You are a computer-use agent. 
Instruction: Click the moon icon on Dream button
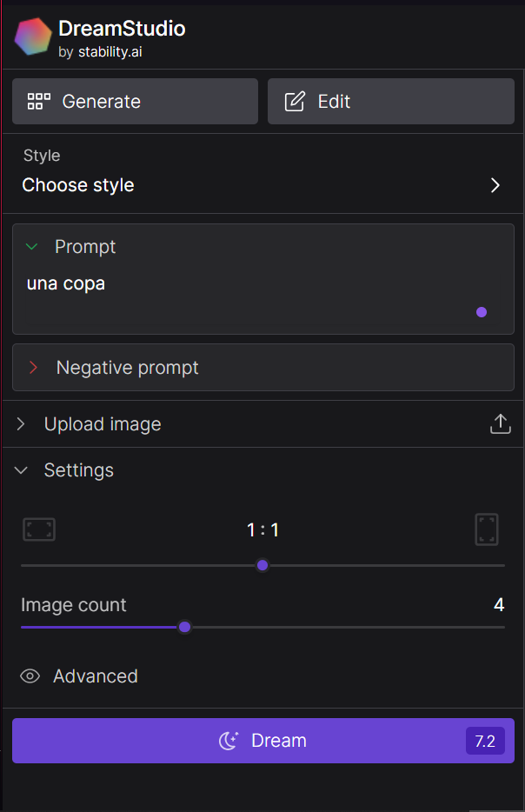coord(229,741)
